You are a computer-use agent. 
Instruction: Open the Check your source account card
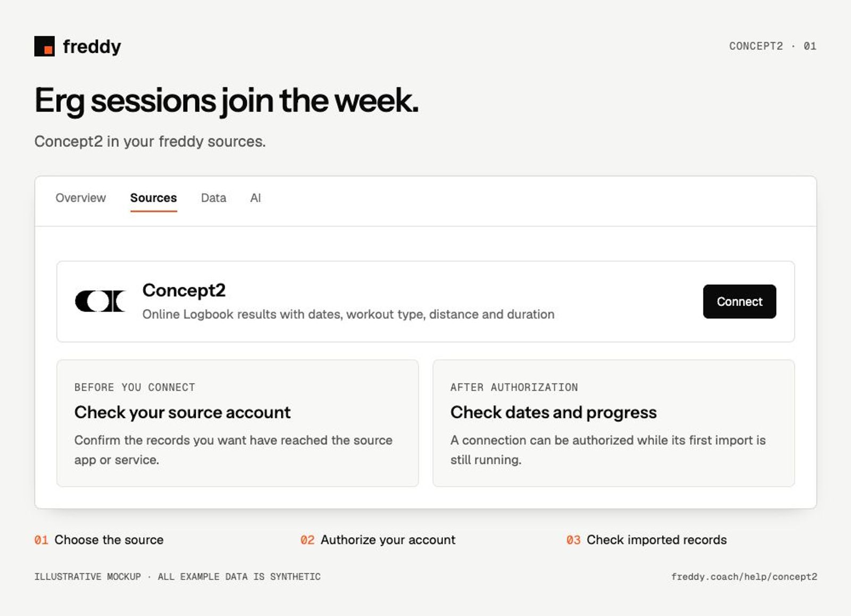coord(237,423)
